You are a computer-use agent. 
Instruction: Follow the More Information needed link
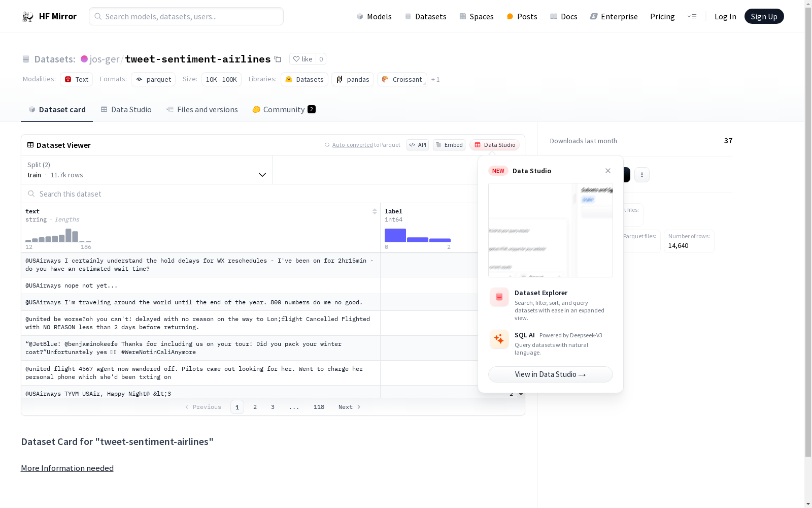(67, 468)
